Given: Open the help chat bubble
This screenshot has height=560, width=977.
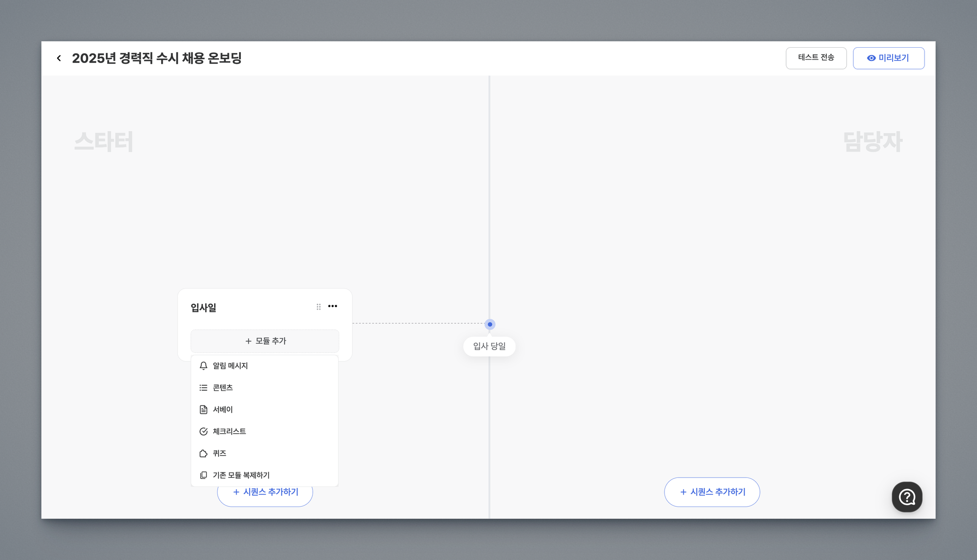Looking at the screenshot, I should [x=906, y=497].
